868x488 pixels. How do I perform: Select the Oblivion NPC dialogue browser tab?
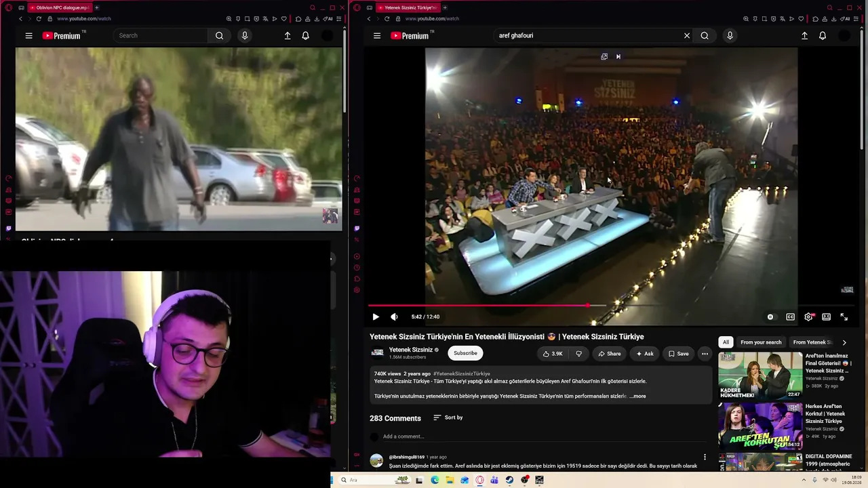tap(60, 7)
